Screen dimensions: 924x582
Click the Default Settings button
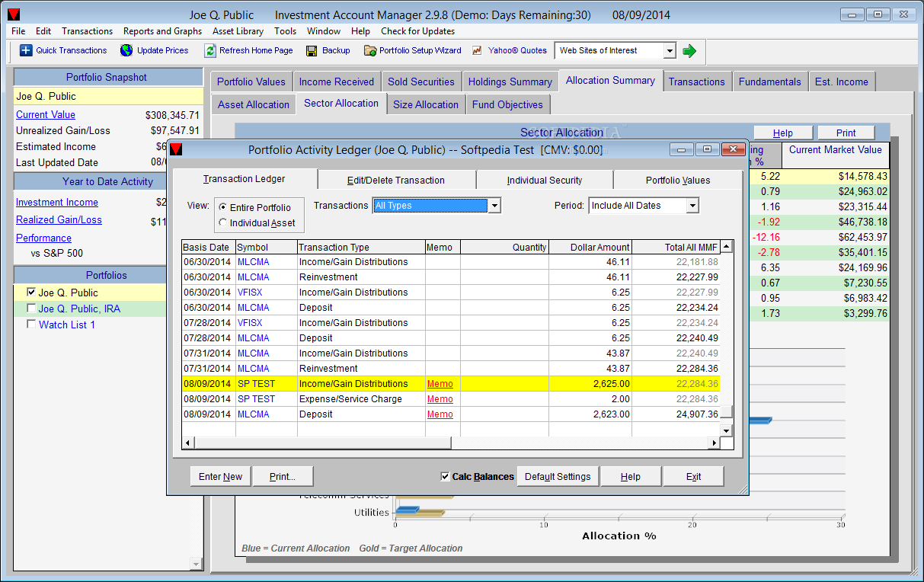558,476
